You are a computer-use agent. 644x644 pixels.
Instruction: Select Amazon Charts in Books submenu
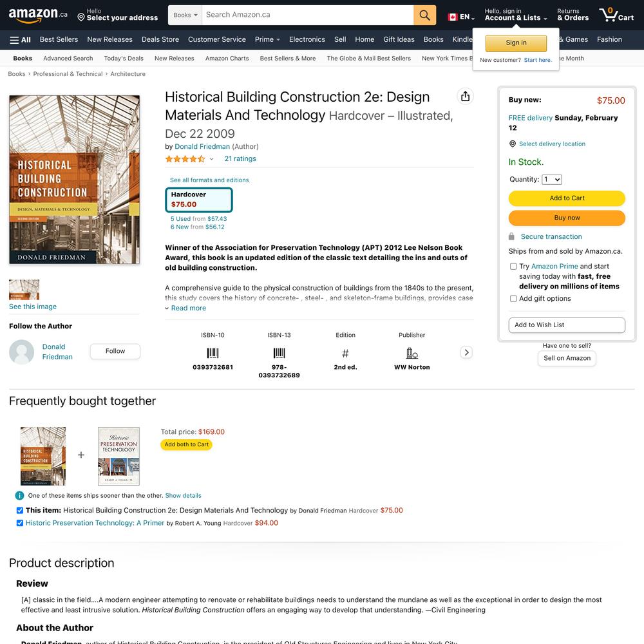pos(227,59)
